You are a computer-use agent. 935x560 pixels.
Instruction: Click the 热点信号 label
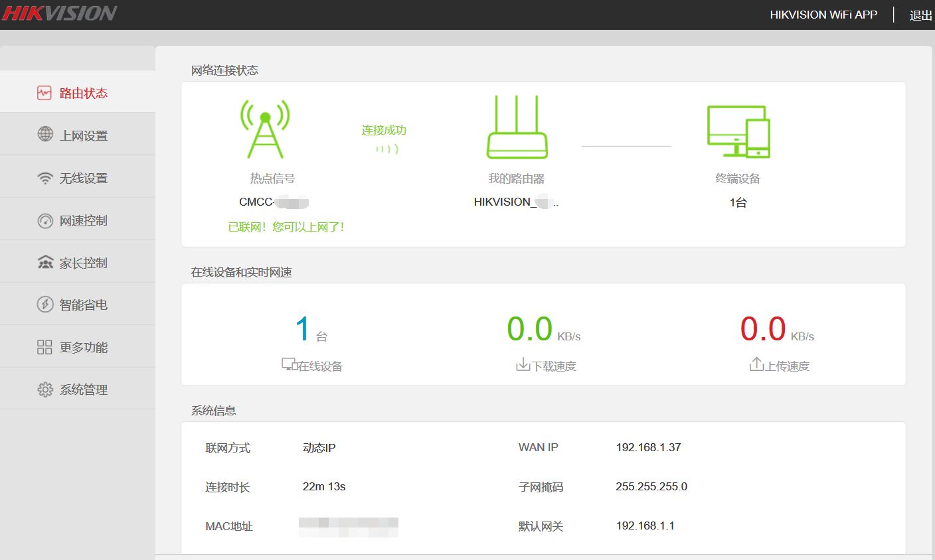[x=272, y=178]
